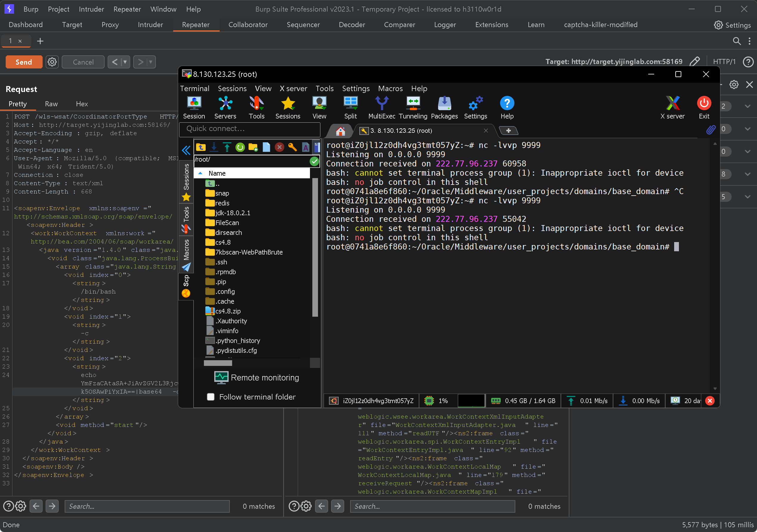Collapse the sidebar with double chevron
757x532 pixels.
point(186,151)
